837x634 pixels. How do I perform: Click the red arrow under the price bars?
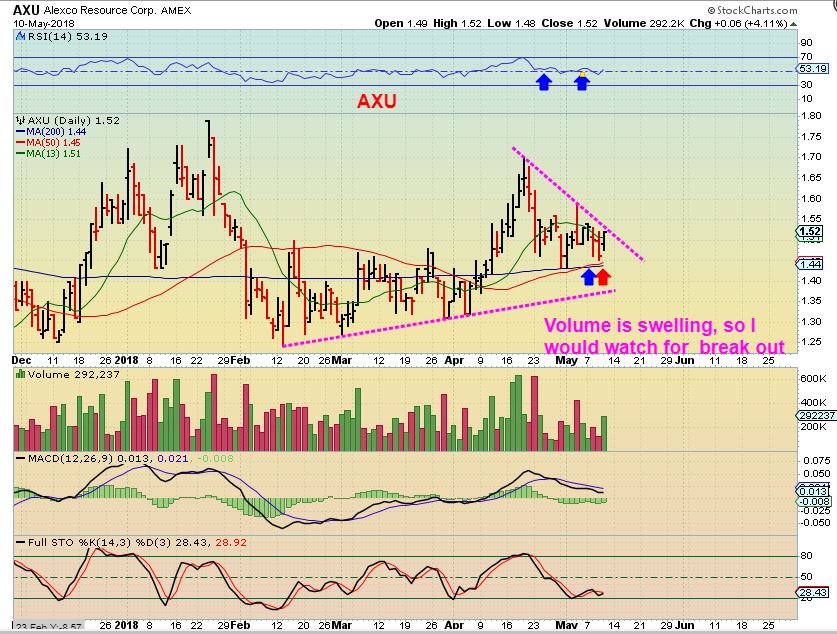603,276
